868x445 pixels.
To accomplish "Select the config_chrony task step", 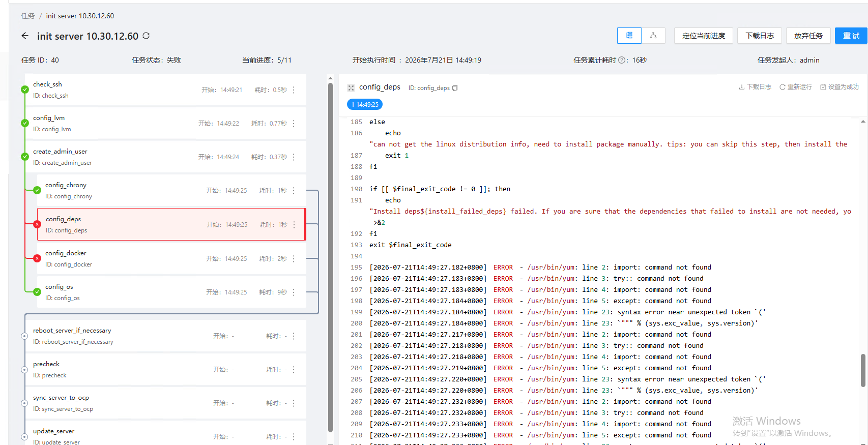I will coord(171,190).
